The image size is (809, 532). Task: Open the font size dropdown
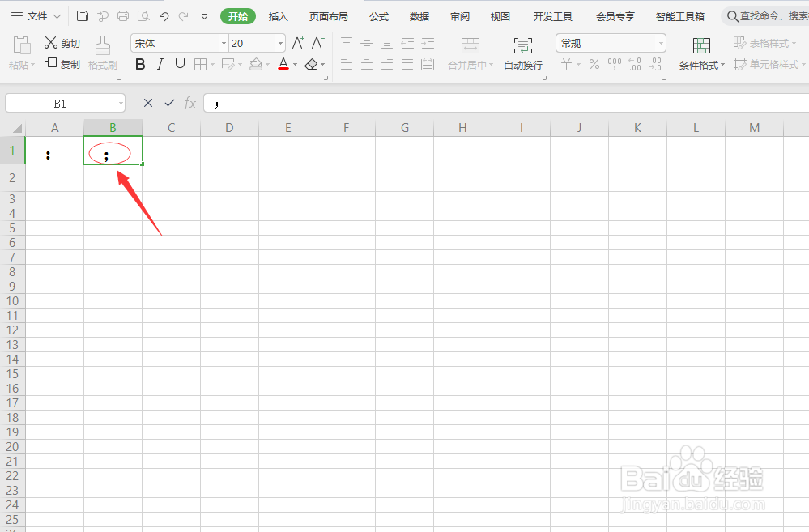[281, 44]
